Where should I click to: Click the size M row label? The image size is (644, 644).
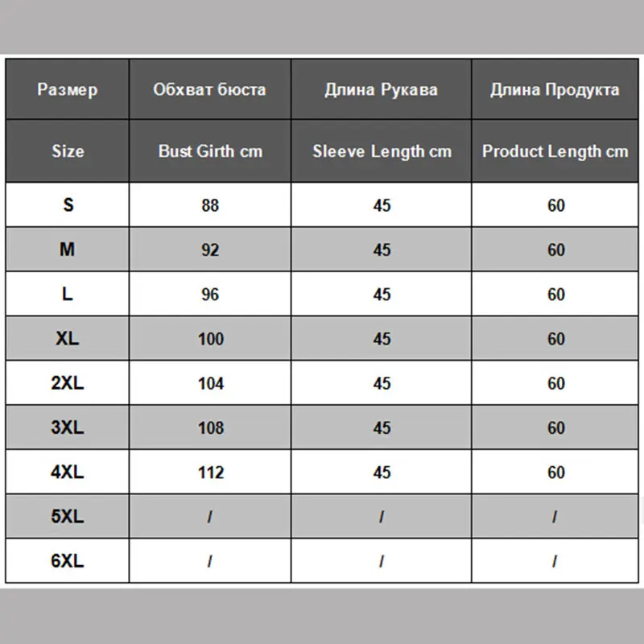[68, 250]
